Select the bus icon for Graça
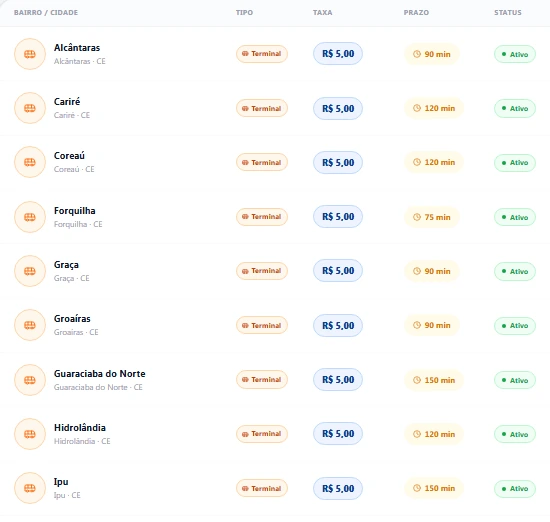This screenshot has width=550, height=522. coord(30,271)
